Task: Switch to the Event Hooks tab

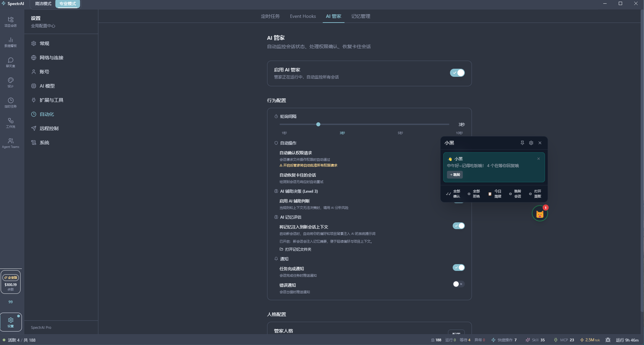Action: [302, 16]
